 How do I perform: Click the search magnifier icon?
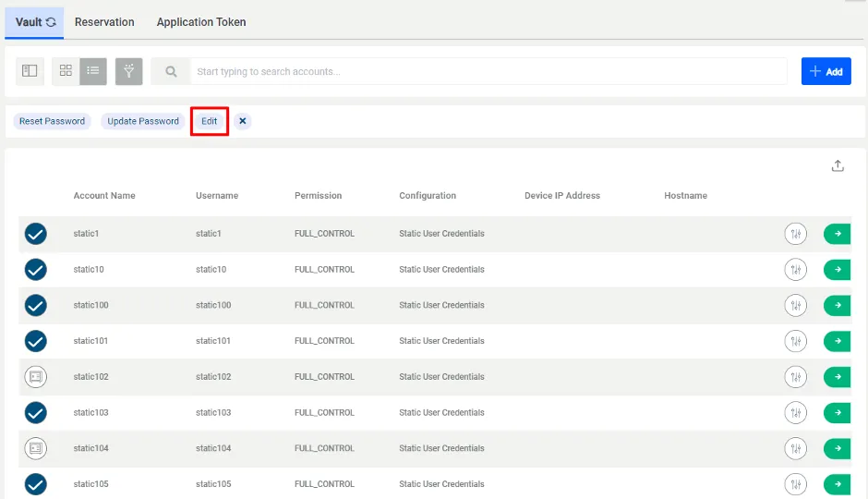tap(171, 71)
